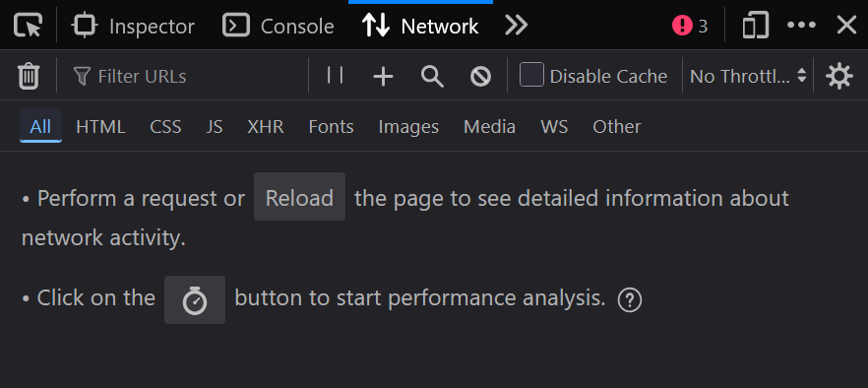Open search with magnifier icon

432,76
